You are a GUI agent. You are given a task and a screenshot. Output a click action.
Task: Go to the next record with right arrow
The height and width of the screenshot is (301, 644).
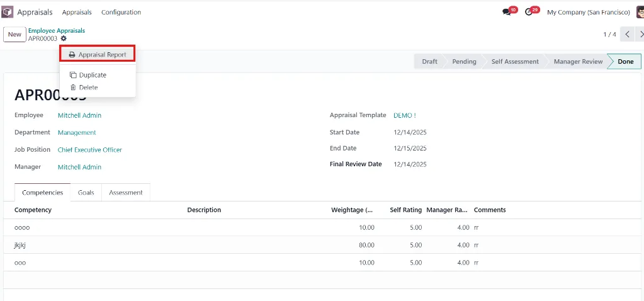click(641, 35)
